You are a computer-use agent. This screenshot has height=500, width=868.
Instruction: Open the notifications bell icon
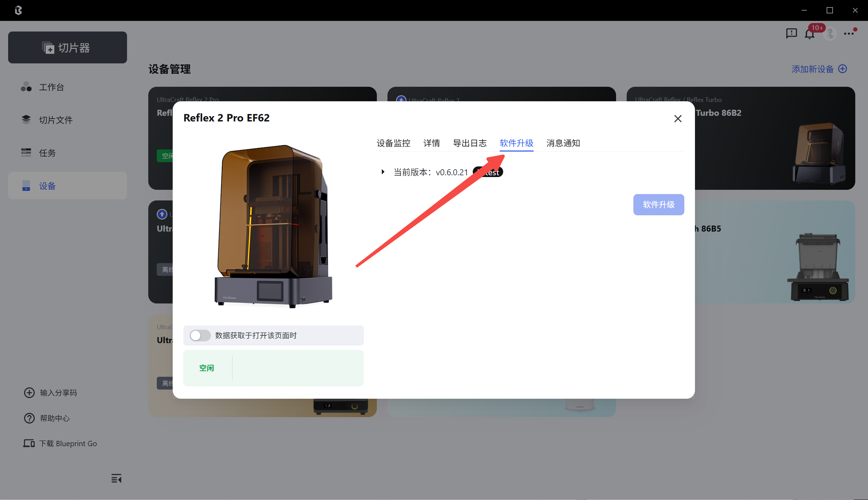(810, 34)
